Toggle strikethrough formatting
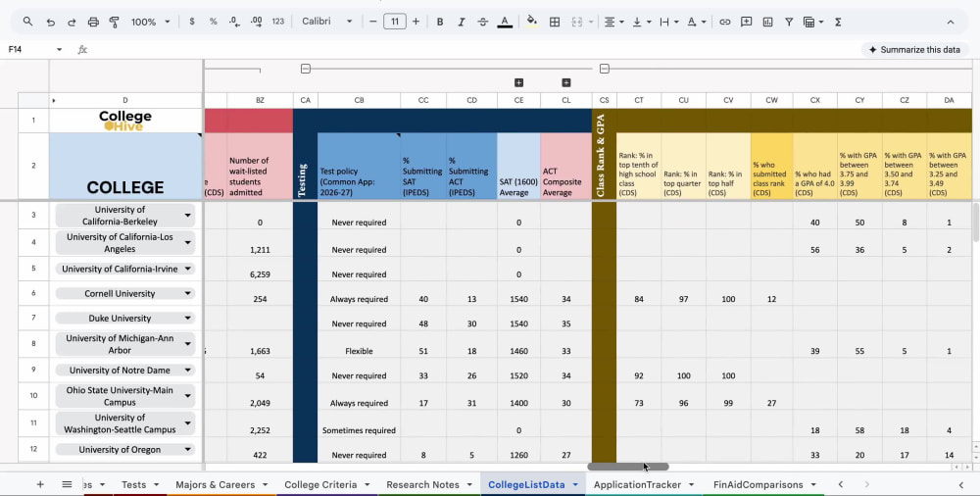The height and width of the screenshot is (496, 980). tap(482, 22)
